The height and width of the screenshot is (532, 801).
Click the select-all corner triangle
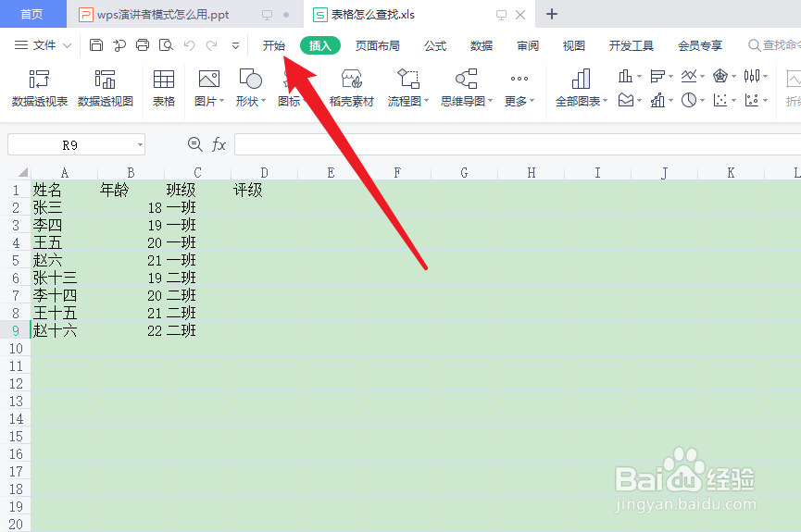point(22,172)
